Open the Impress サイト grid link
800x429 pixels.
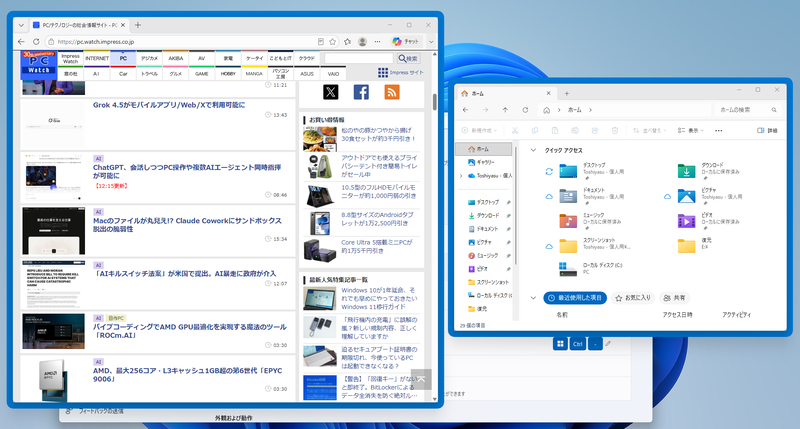pyautogui.click(x=401, y=72)
